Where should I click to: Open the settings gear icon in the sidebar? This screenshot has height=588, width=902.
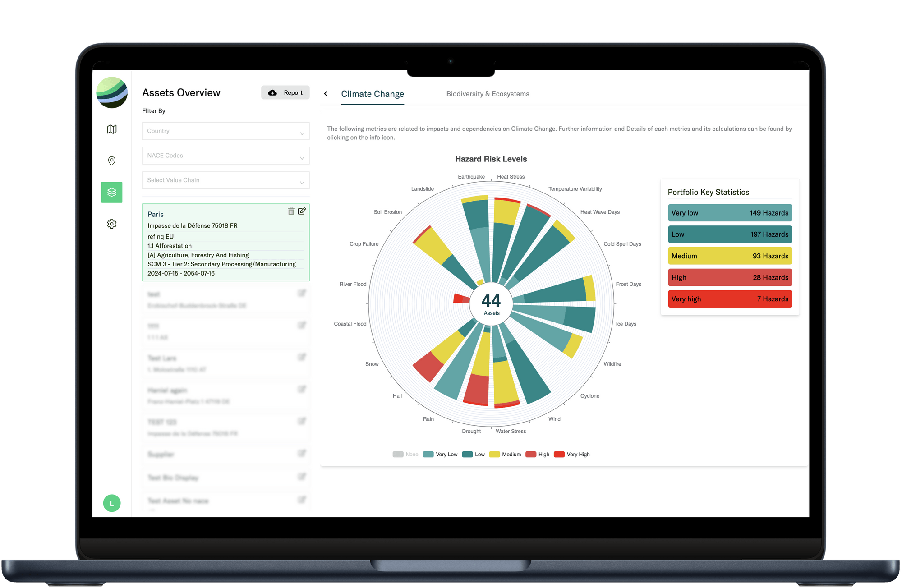click(112, 224)
